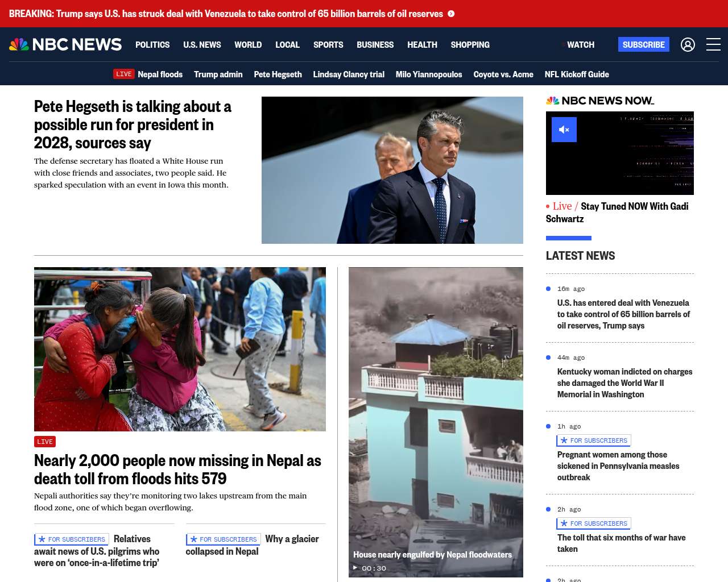Screen dimensions: 728x582
Task: Open the Kentucky woman indicted story
Action: (624, 383)
